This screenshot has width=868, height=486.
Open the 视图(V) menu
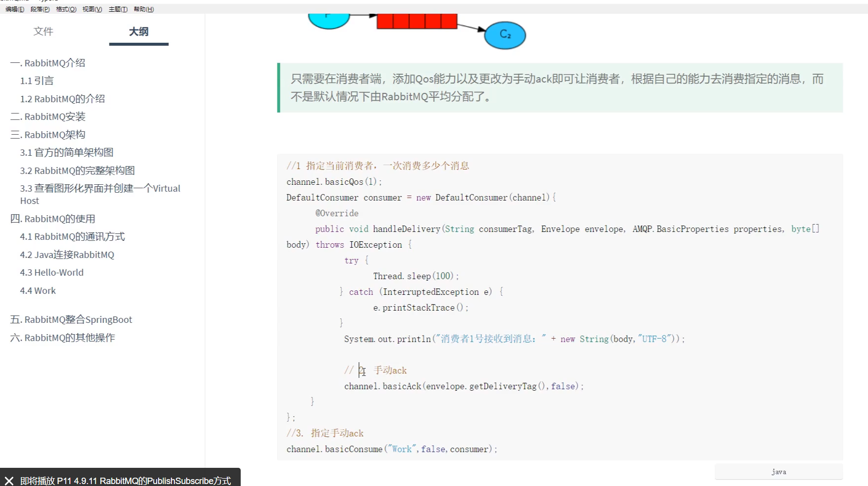[x=92, y=9]
